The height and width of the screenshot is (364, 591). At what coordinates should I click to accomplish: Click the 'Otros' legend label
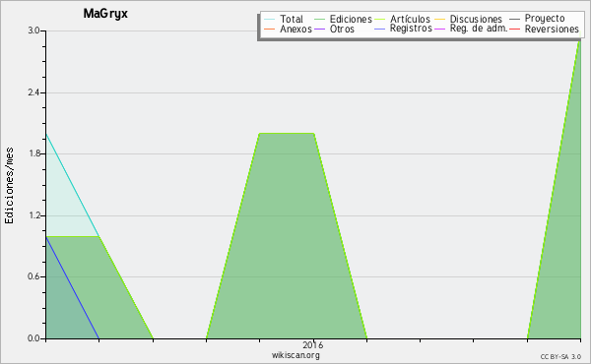coord(342,29)
